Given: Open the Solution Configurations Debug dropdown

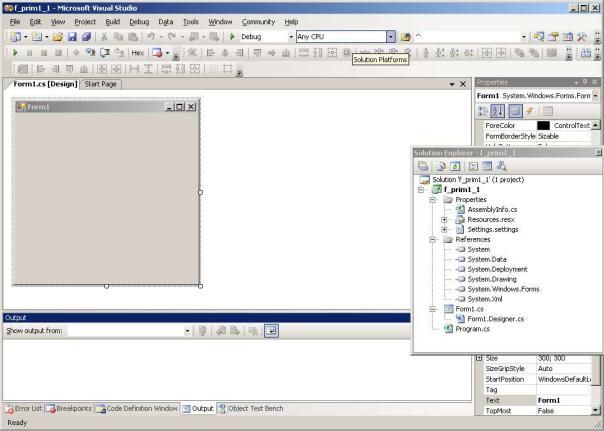Looking at the screenshot, I should [x=291, y=37].
